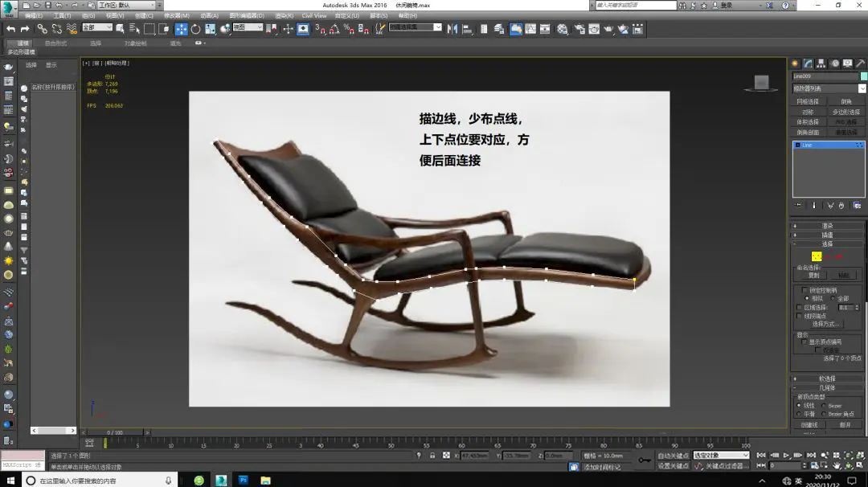Click the 网格选择 modifier button
868x487 pixels.
[x=808, y=102]
